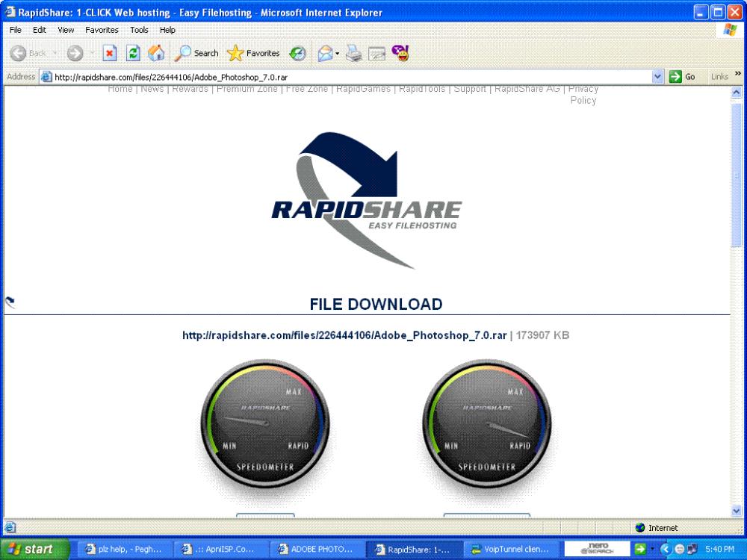This screenshot has width=747, height=560.
Task: Click the vertical scrollbar down arrow
Action: pos(737,511)
